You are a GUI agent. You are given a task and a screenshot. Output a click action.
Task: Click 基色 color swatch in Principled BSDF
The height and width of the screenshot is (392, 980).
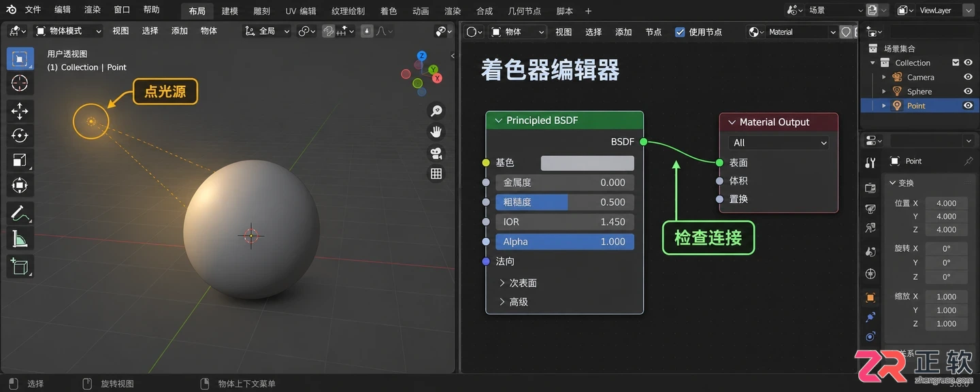pyautogui.click(x=587, y=163)
